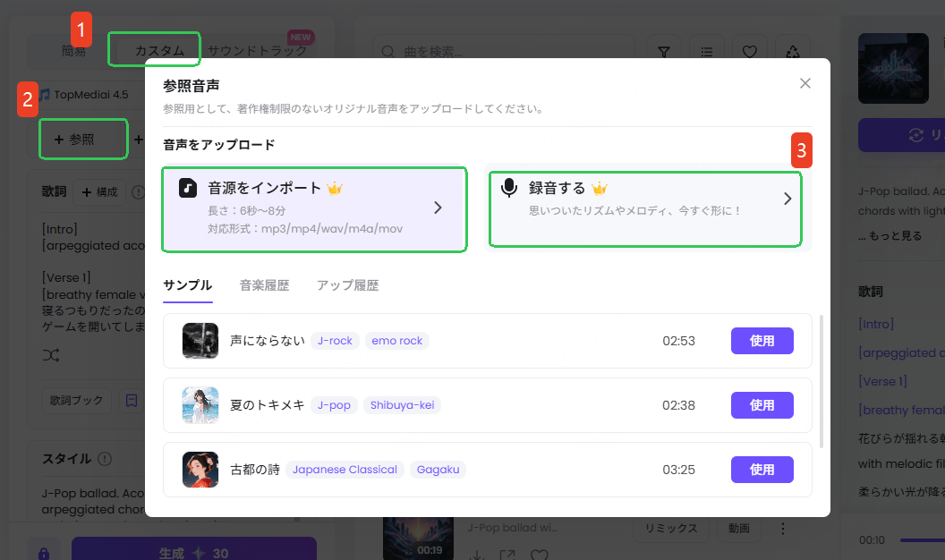Open the filter funnel icon

point(663,52)
